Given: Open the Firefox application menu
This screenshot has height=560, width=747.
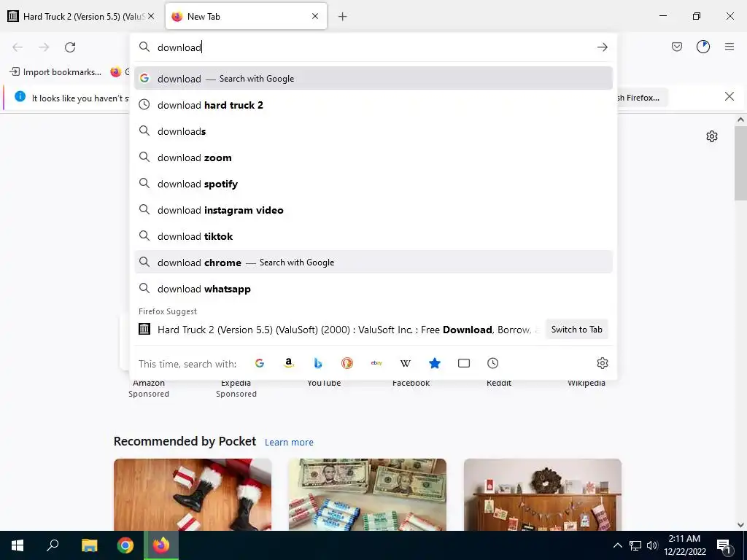Looking at the screenshot, I should (x=729, y=47).
